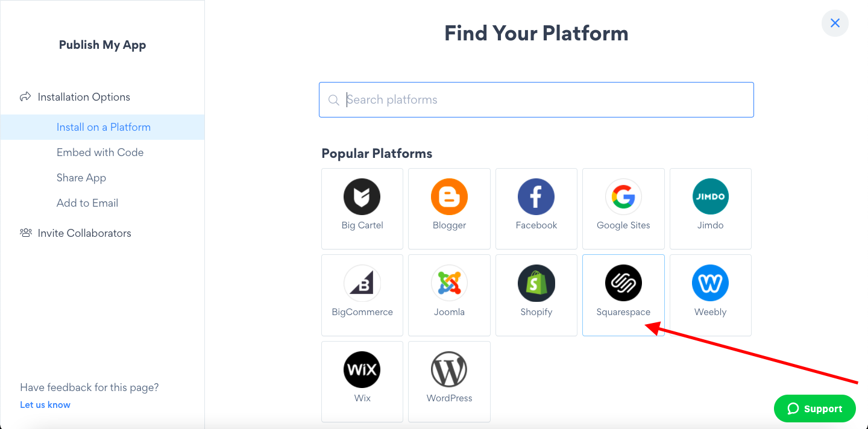The height and width of the screenshot is (429, 868).
Task: Click the Let us know link
Action: coord(45,405)
